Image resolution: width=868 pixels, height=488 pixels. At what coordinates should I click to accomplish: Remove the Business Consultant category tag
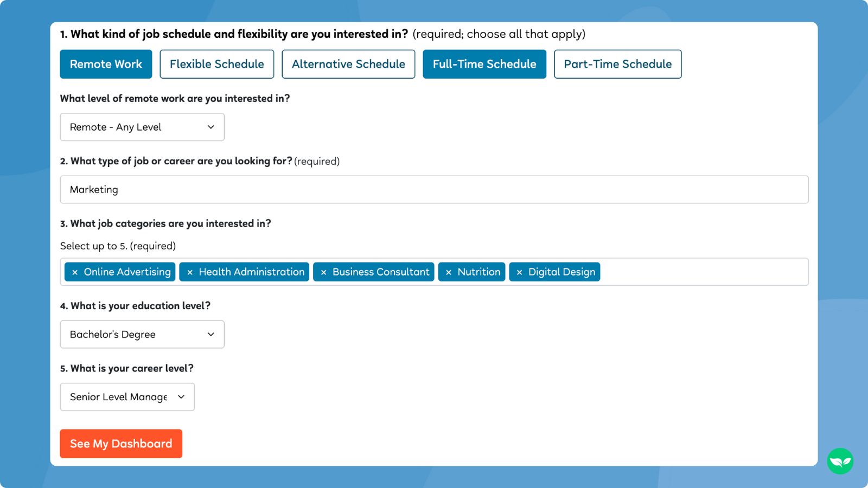click(324, 272)
